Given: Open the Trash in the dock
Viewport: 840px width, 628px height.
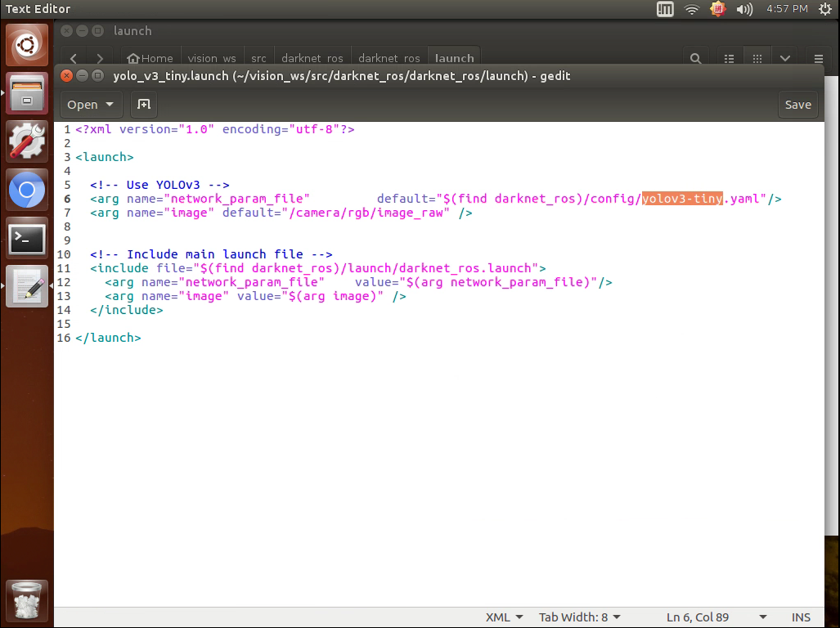Looking at the screenshot, I should tap(27, 600).
